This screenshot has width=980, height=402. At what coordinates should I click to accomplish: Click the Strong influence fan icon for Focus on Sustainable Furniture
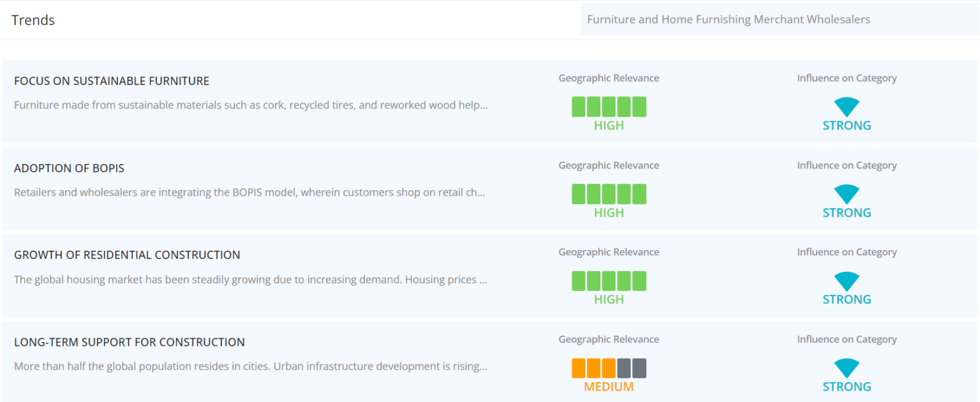coord(847,108)
